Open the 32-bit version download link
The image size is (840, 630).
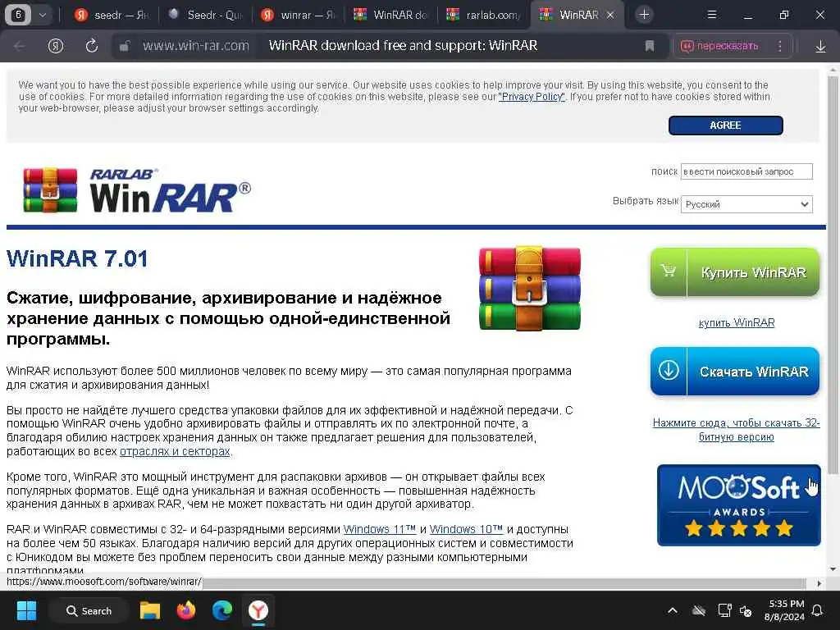point(736,430)
